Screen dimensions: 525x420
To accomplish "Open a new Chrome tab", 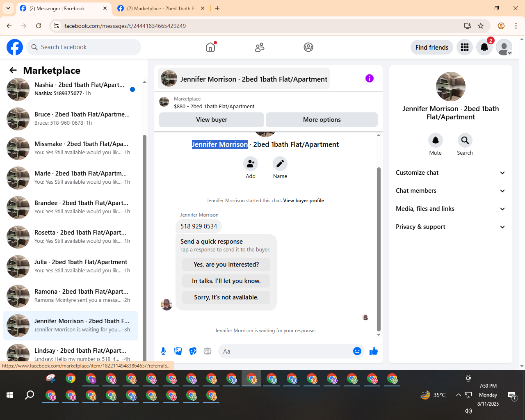I will point(217,8).
